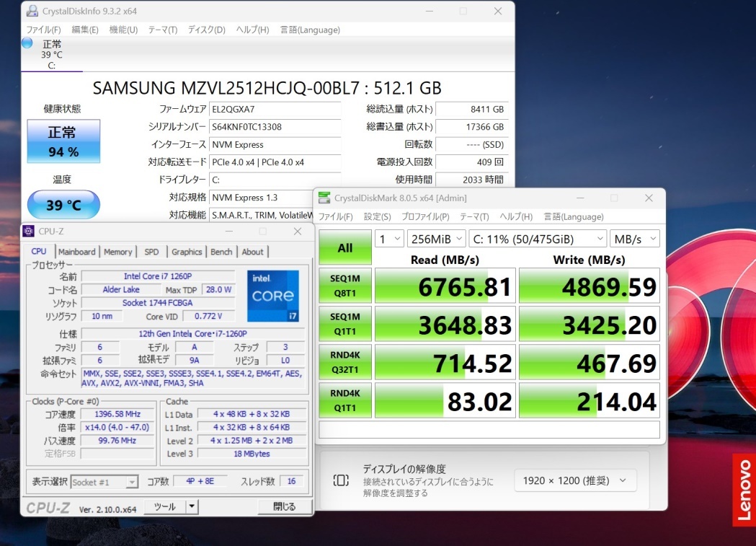
Task: Open the MB/s unit dropdown
Action: 634,239
